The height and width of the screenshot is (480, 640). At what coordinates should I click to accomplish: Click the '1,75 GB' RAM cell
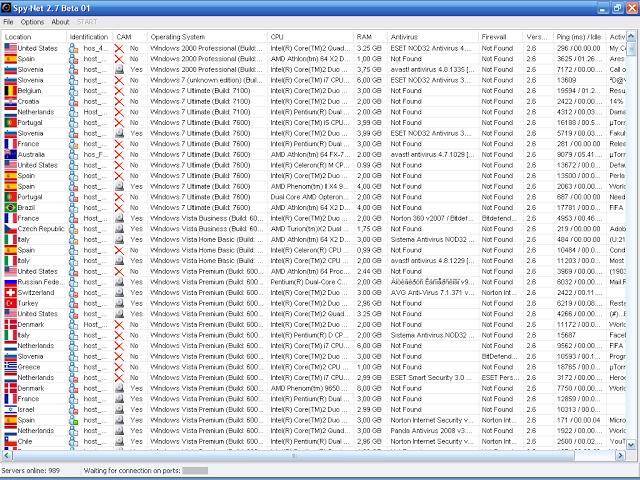[369, 229]
